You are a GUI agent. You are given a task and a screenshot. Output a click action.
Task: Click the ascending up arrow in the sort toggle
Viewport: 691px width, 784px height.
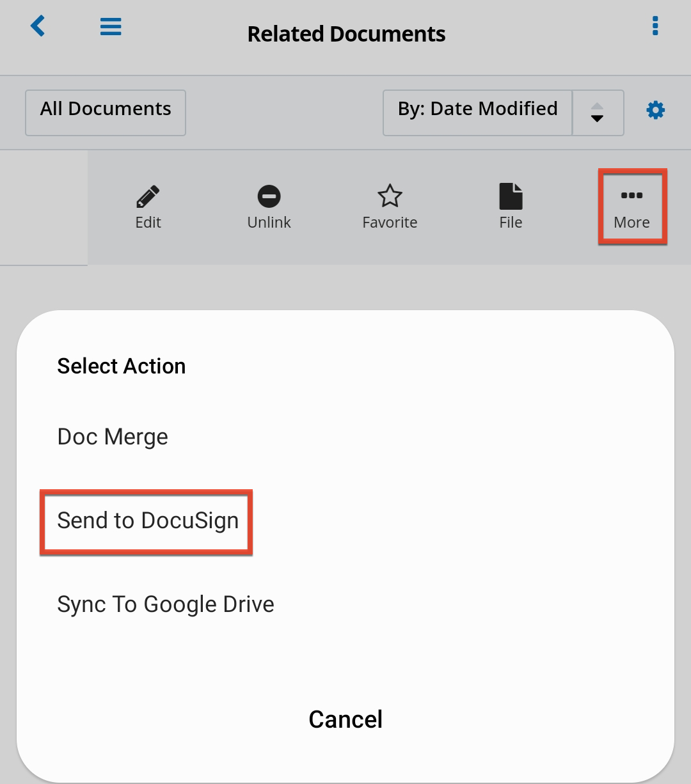click(597, 106)
